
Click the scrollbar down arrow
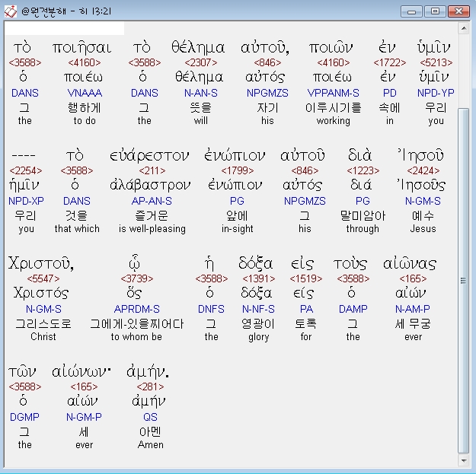pyautogui.click(x=464, y=460)
